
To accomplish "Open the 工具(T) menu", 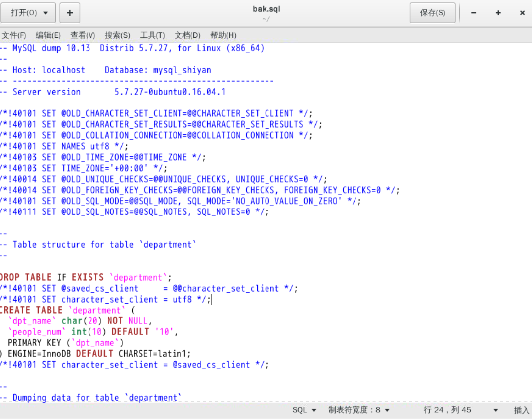I will pyautogui.click(x=152, y=35).
